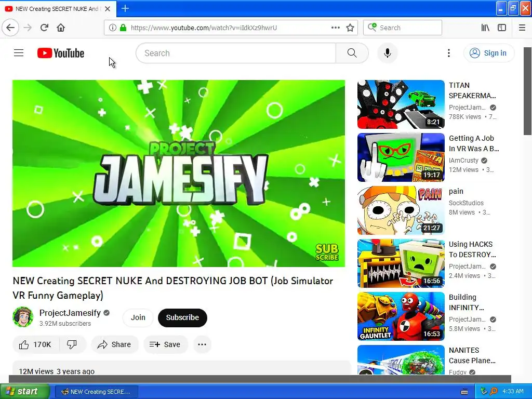
Task: Click the Sign in button
Action: click(488, 53)
